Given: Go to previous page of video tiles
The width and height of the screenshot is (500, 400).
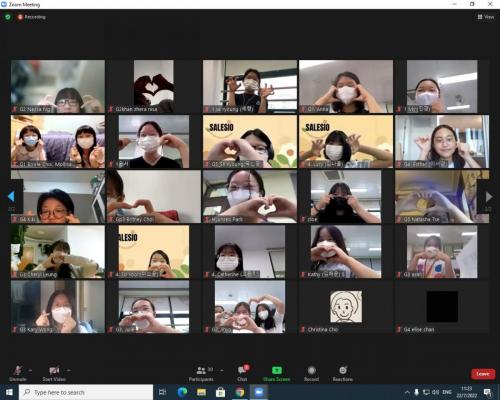Looking at the screenshot, I should coord(11,197).
